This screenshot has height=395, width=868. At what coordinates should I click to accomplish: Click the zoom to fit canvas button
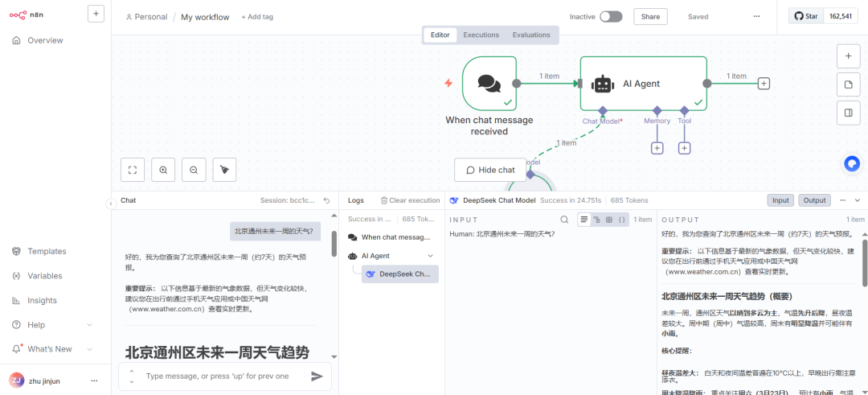tap(133, 170)
